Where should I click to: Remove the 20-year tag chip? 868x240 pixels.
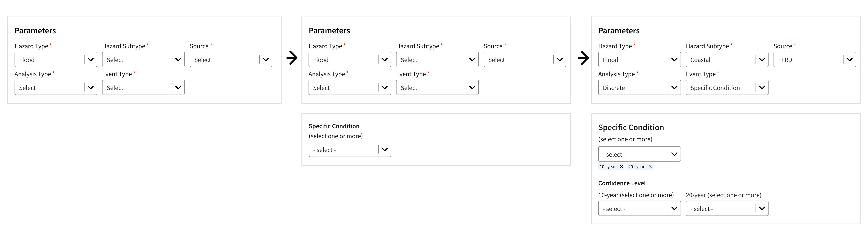click(650, 167)
